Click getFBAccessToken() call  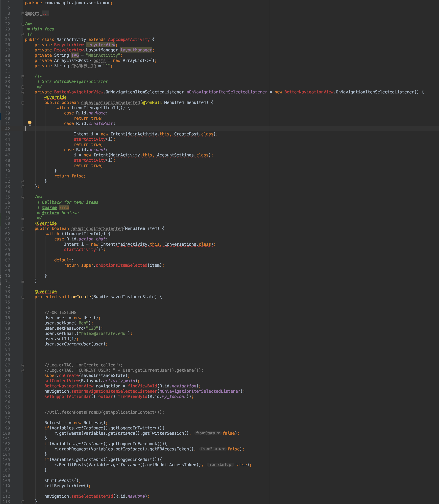tap(172, 449)
